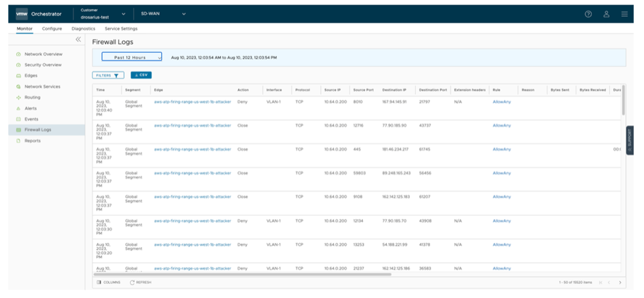Go to the next page arrow
Viewport: 644px width, 298px height.
620,283
